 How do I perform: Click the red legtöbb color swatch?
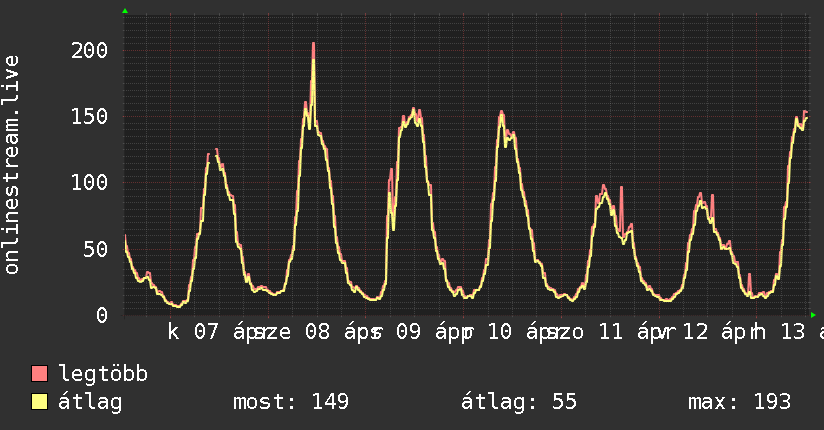[x=40, y=374]
